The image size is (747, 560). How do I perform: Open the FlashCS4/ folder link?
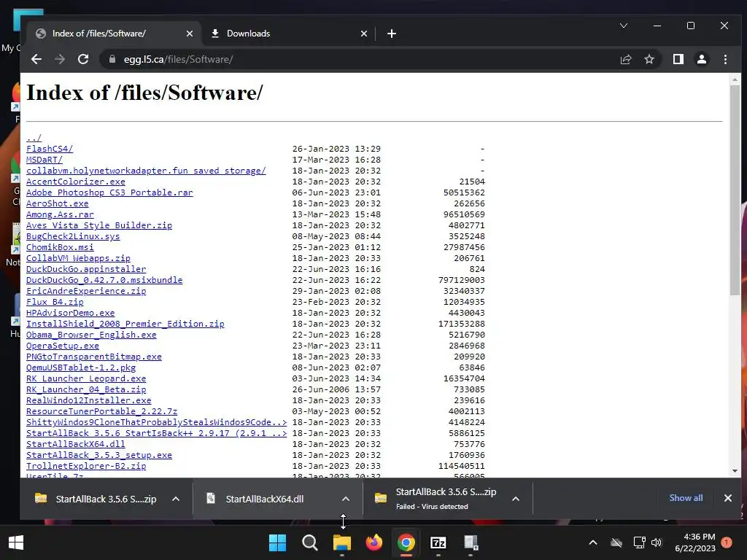tap(50, 149)
